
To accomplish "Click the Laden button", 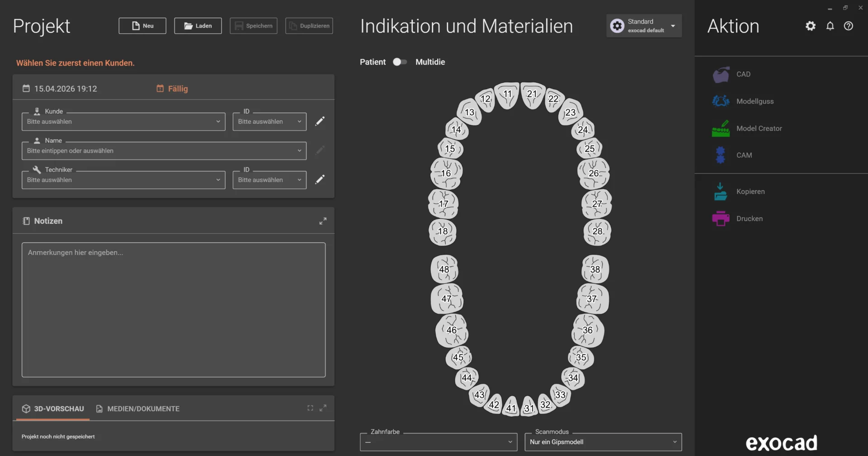I will click(x=198, y=26).
